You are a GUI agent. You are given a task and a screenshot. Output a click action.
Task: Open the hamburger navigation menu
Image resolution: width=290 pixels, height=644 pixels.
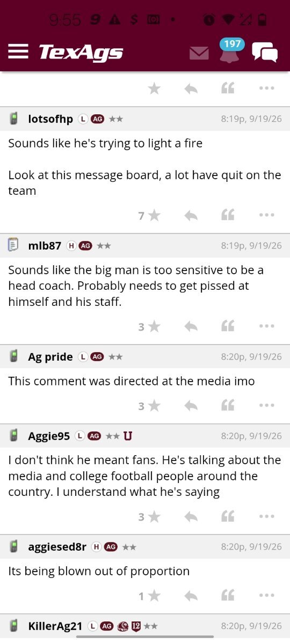coord(18,52)
